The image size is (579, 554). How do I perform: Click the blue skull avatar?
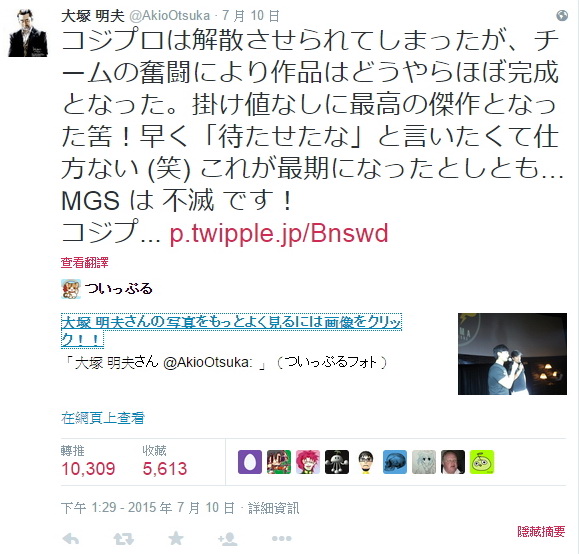(x=395, y=462)
